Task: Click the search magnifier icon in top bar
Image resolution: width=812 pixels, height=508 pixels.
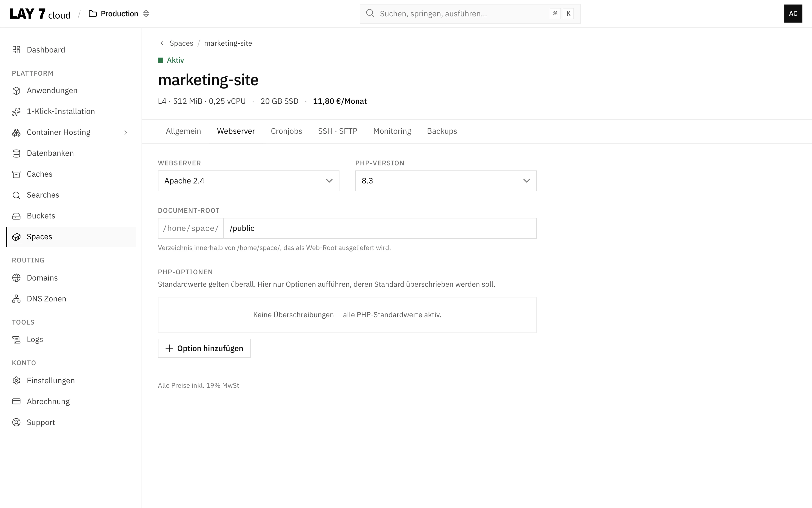Action: coord(370,14)
